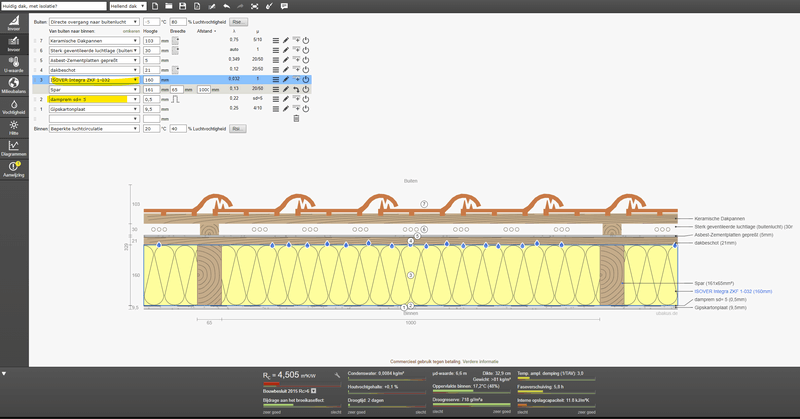Toggle power button on Asbest-Zementplatten layer
Image resolution: width=800 pixels, height=419 pixels.
point(308,59)
